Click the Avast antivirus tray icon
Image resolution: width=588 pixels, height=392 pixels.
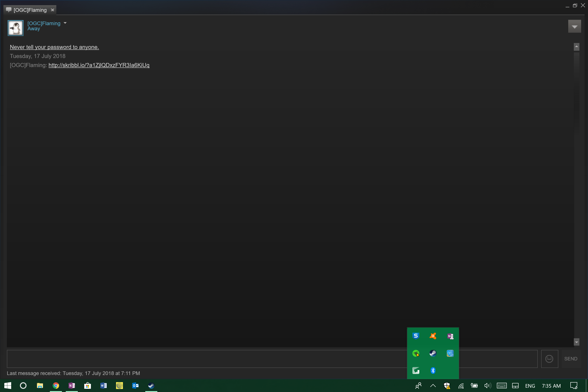click(x=433, y=336)
